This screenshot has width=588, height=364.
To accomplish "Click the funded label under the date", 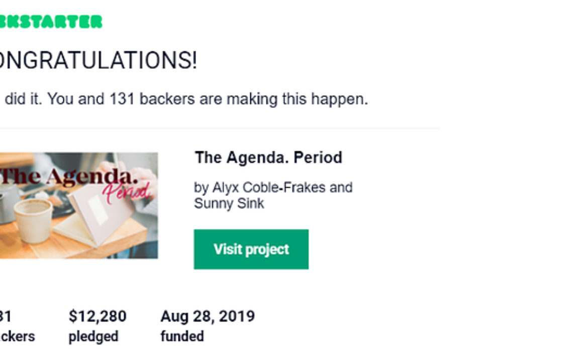I will point(182,336).
